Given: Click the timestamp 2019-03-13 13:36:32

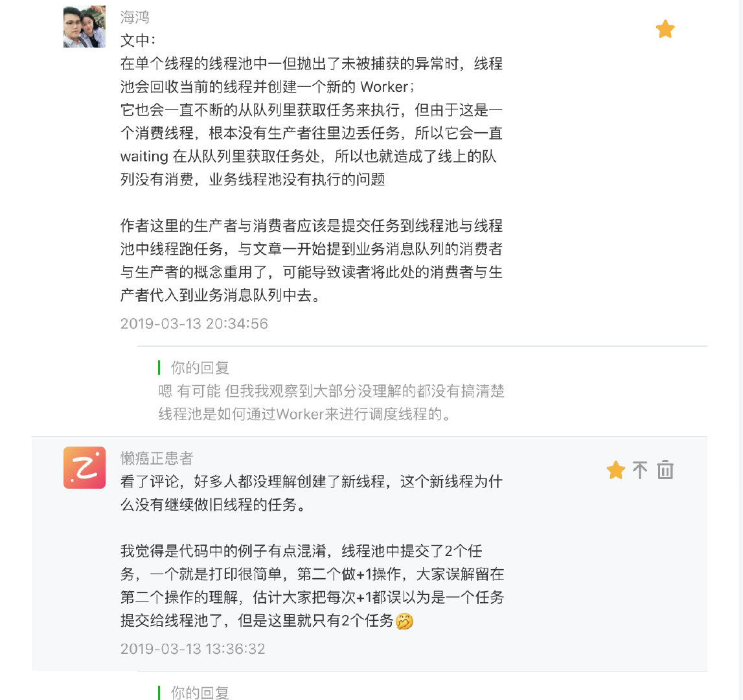Looking at the screenshot, I should [x=192, y=649].
